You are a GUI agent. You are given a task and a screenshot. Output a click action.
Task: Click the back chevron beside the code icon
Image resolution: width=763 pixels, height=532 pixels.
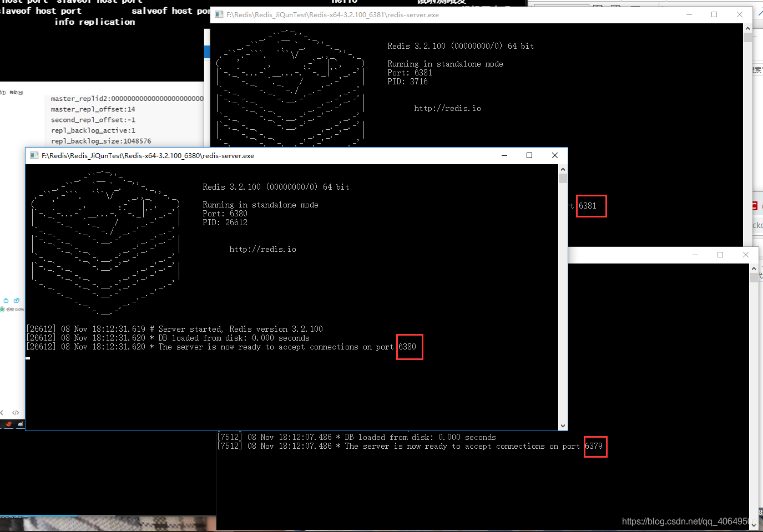pyautogui.click(x=2, y=413)
